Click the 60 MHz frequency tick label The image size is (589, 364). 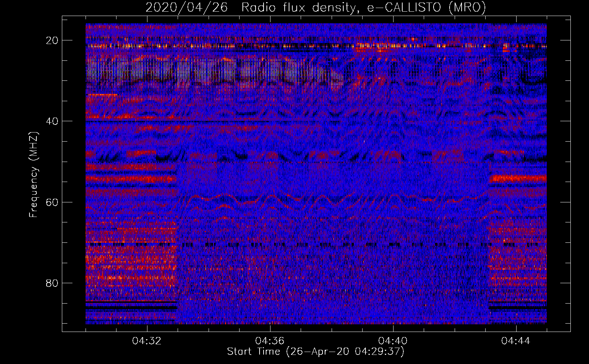[x=52, y=202]
